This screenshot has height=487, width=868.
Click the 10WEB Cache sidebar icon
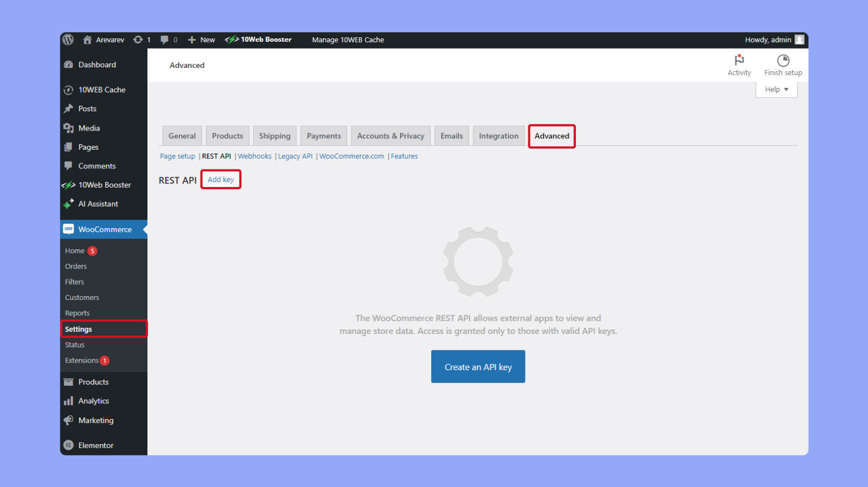tap(68, 89)
